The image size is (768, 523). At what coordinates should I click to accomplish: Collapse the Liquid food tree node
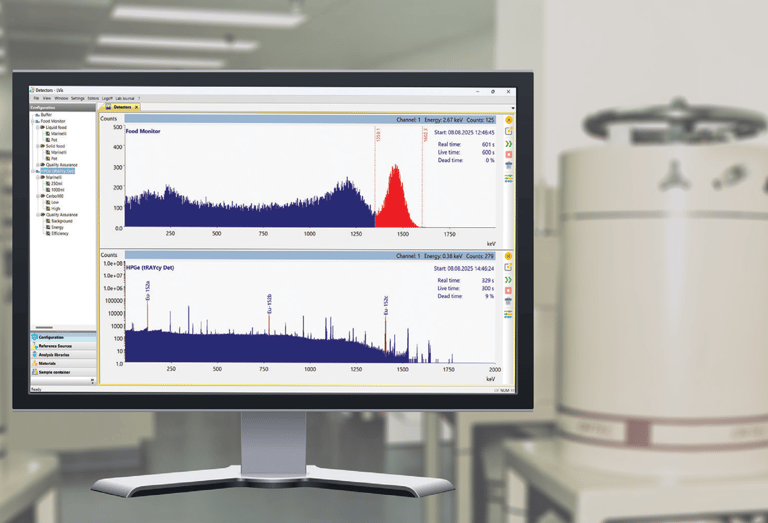tap(38, 127)
